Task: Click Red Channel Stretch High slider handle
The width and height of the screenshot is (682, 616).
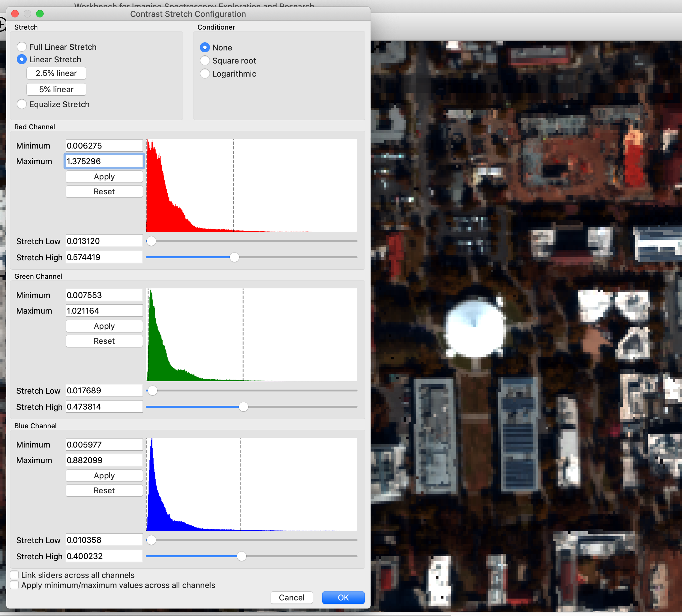Action: coord(234,257)
